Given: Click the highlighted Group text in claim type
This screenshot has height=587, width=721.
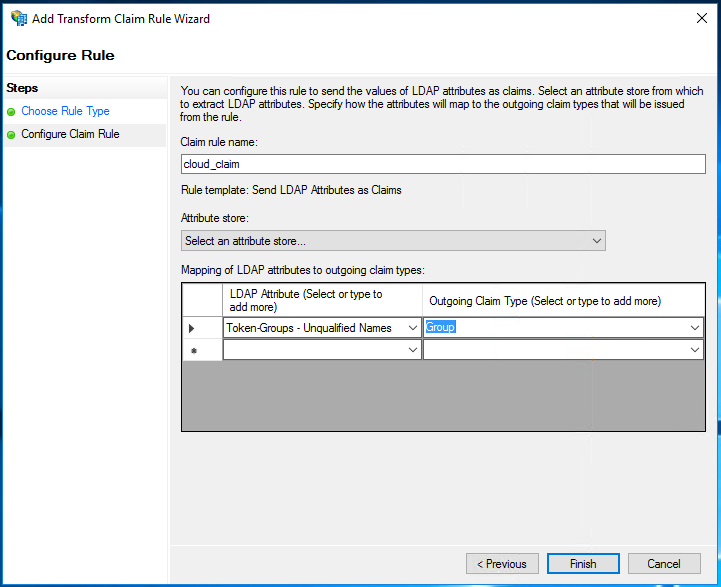Looking at the screenshot, I should 441,327.
